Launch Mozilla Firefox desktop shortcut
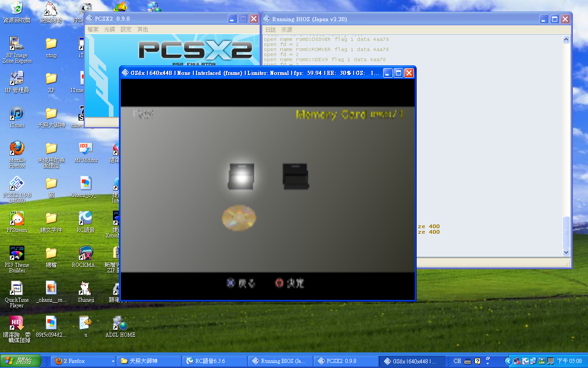Screen dimensions: 588x368 [17, 155]
